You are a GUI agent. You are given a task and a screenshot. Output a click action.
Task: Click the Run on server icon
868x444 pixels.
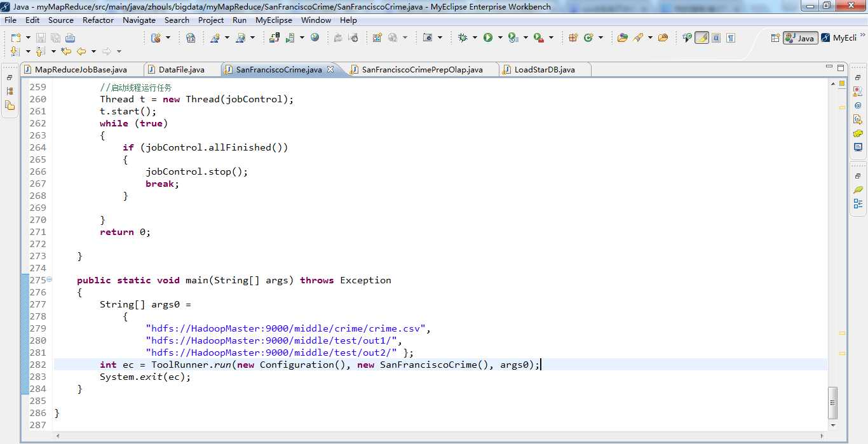coord(290,37)
